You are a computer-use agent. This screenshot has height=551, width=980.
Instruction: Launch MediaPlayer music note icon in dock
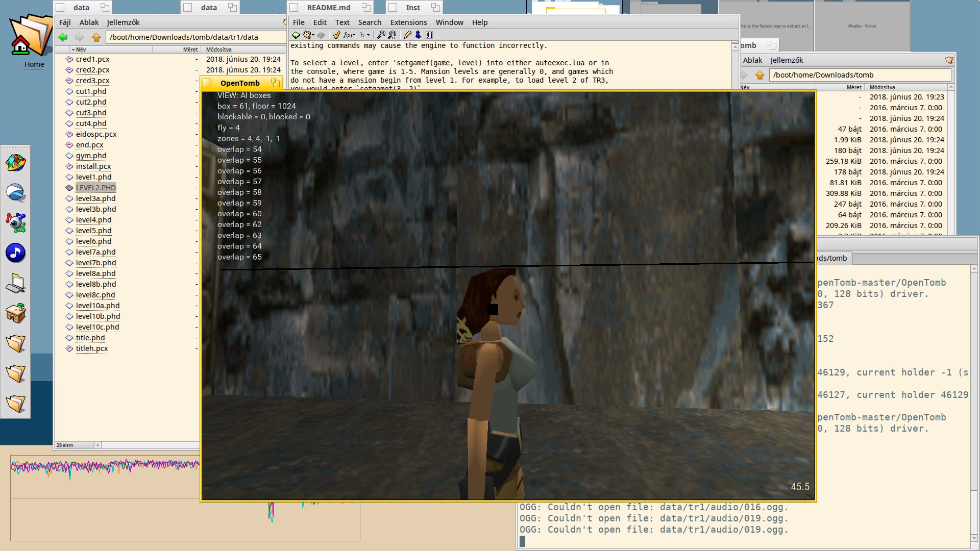point(16,253)
